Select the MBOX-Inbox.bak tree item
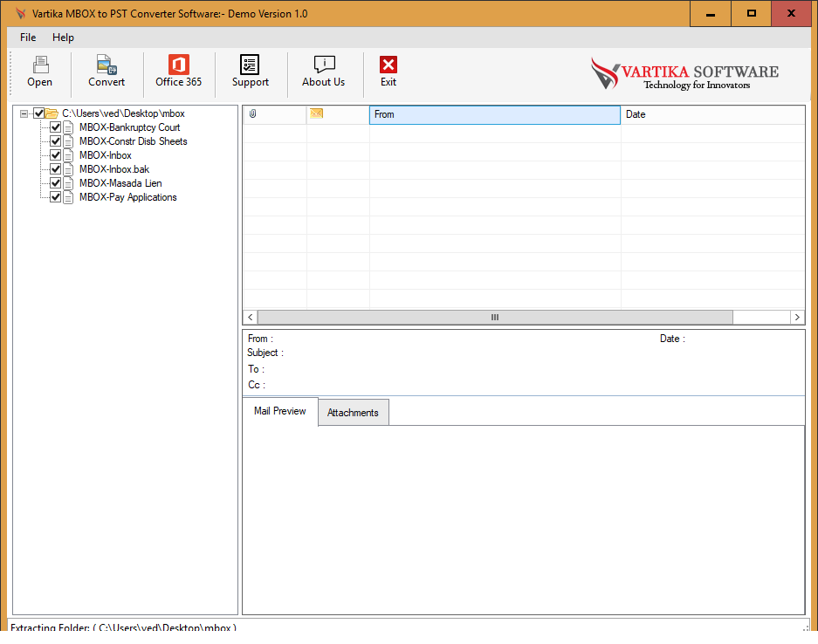This screenshot has height=644, width=818. click(114, 169)
